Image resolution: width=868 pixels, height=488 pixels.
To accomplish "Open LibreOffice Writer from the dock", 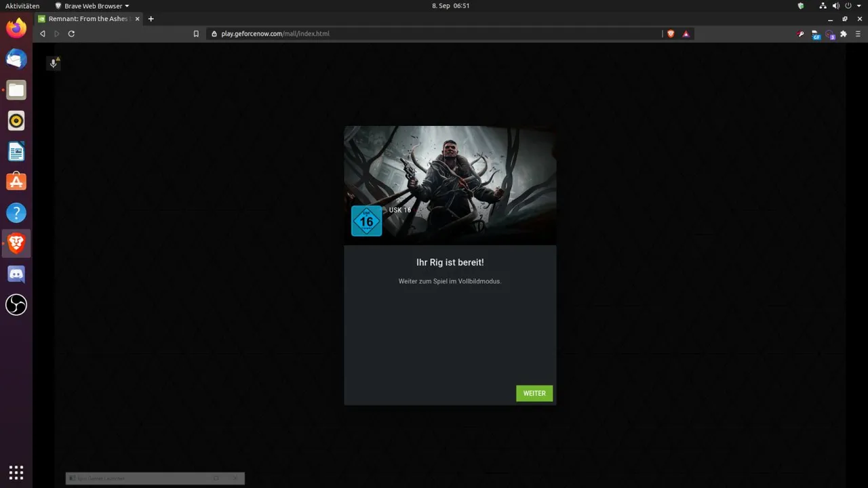I will pos(16,151).
